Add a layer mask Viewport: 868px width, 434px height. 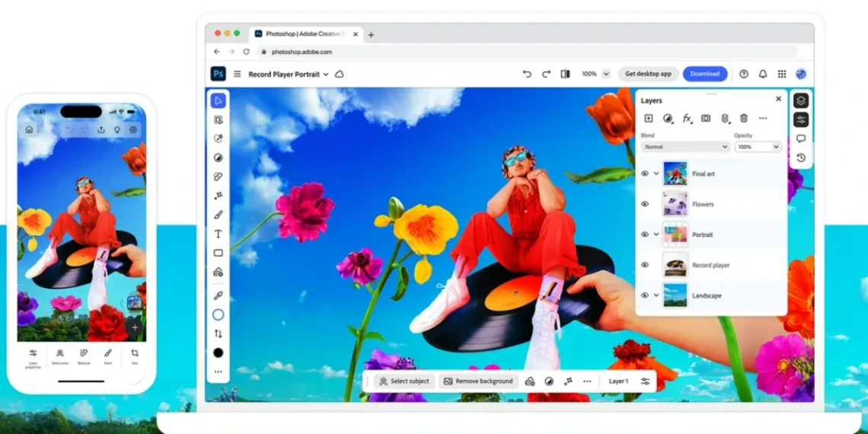(x=706, y=118)
